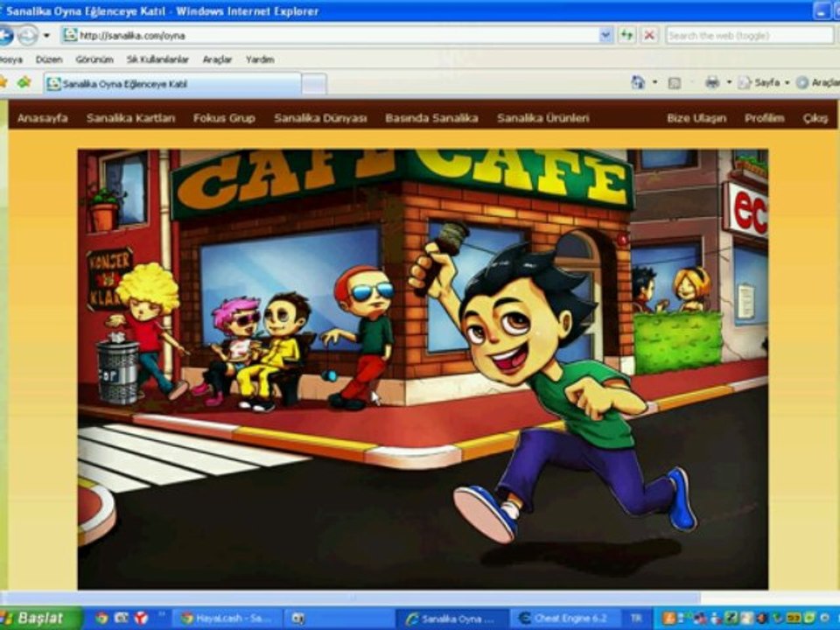Viewport: 840px width, 630px height.
Task: Open the Profilim link
Action: click(x=765, y=118)
